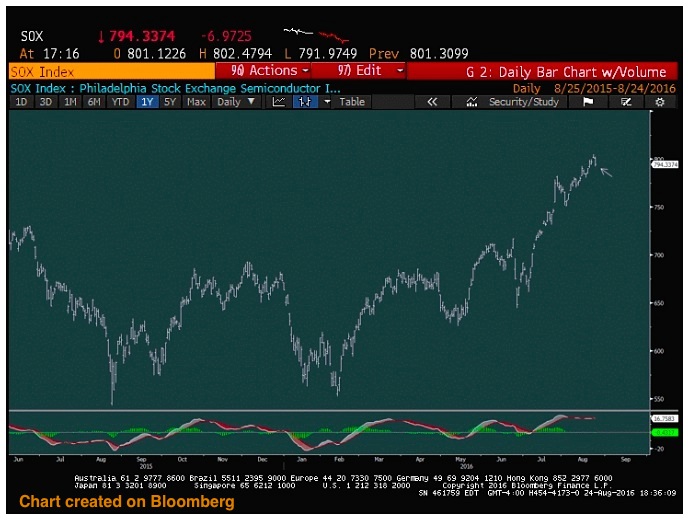
Task: Open chart type dropdown arrow
Action: 327,102
